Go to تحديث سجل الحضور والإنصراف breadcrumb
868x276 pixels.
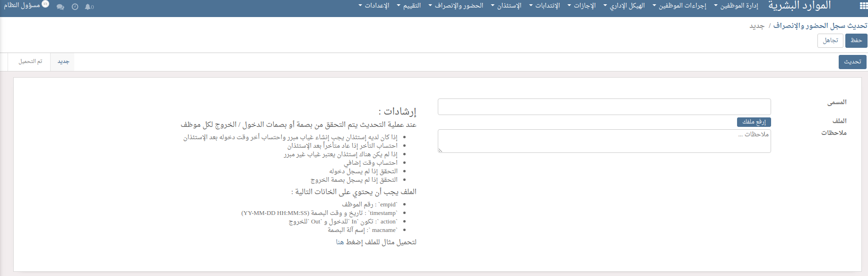click(820, 26)
